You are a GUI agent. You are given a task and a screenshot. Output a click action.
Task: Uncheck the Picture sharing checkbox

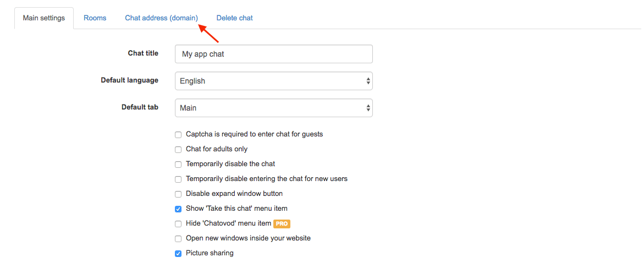tap(178, 254)
